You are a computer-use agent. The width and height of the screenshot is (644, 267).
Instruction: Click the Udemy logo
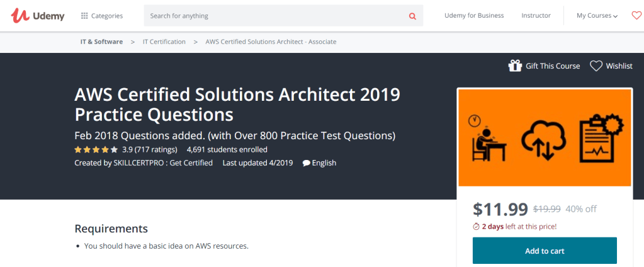(38, 16)
